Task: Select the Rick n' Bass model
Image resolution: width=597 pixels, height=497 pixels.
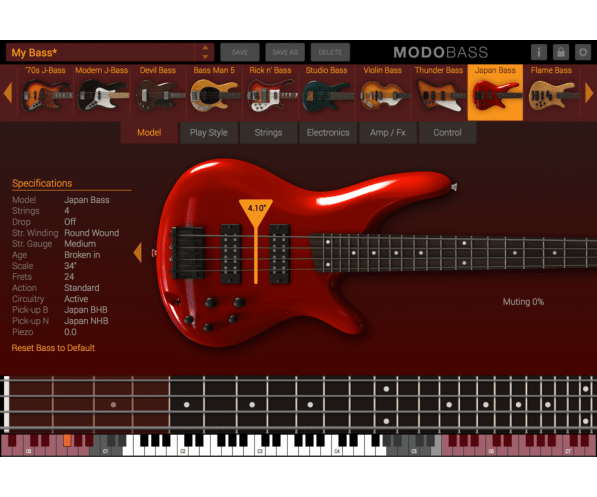Action: (270, 93)
